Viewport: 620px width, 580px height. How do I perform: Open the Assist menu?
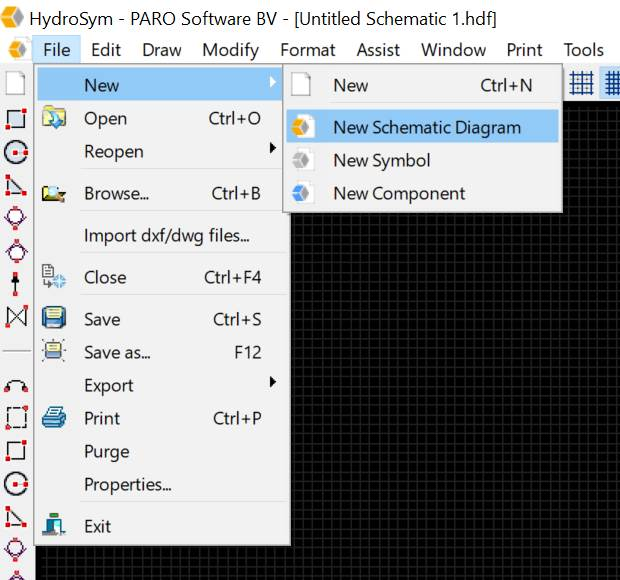point(378,50)
